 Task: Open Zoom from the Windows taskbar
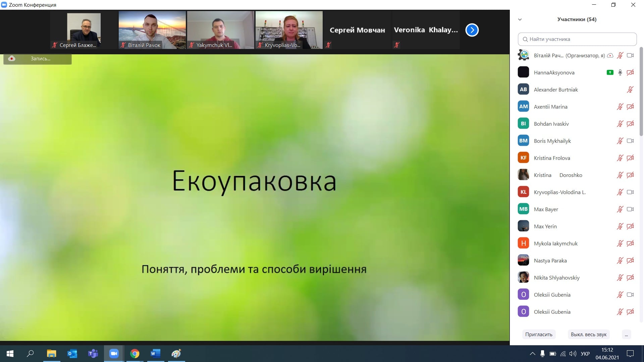114,353
